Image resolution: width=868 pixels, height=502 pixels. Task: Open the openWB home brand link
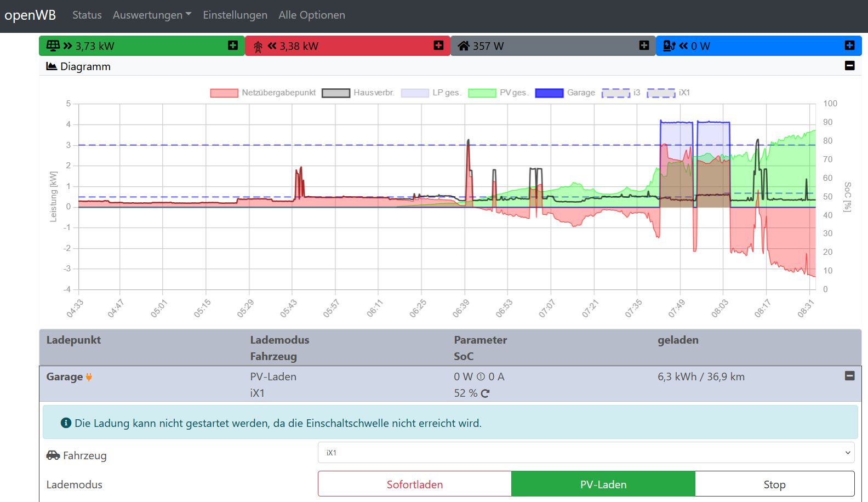30,15
